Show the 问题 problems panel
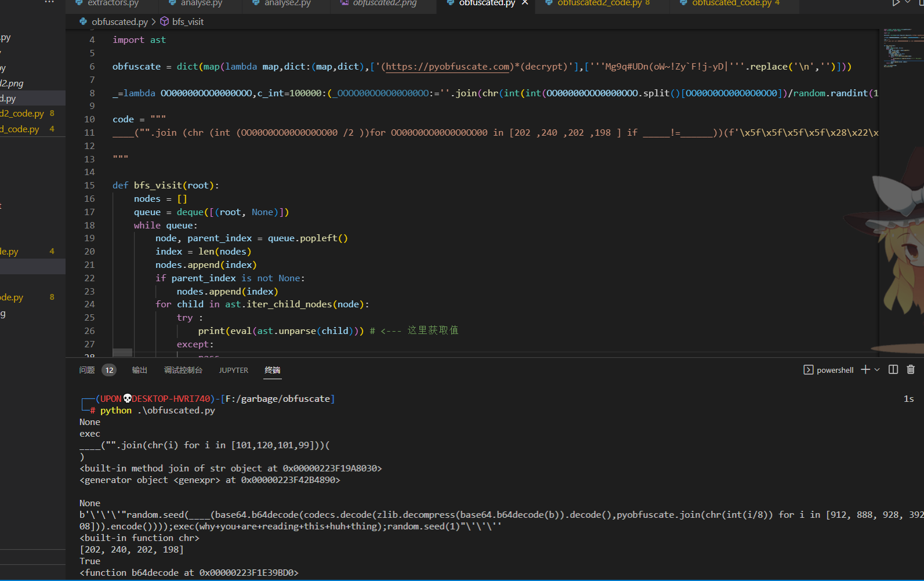Viewport: 924px width, 581px height. [x=87, y=370]
